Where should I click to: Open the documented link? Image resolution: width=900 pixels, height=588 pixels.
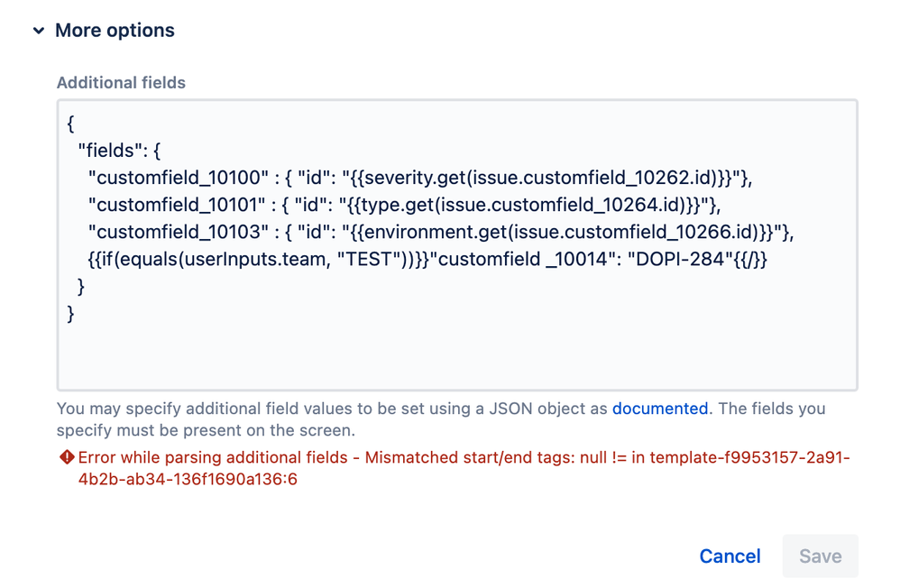[x=659, y=409]
